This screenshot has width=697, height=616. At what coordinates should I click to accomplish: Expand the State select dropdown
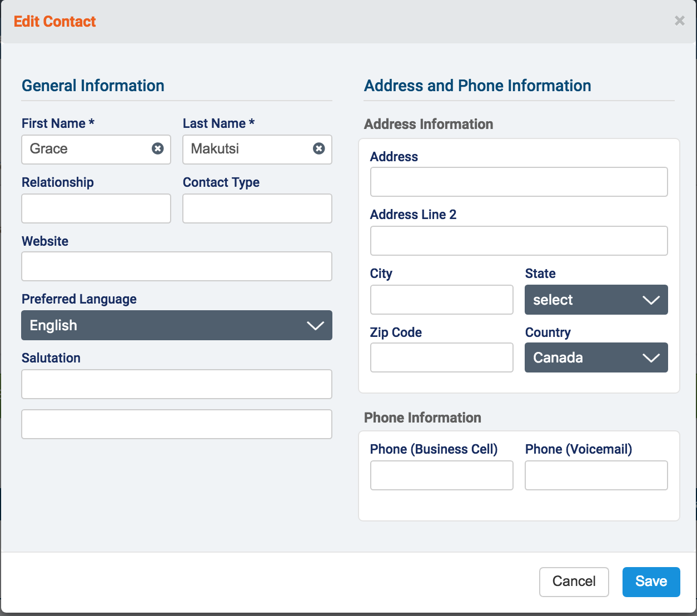(x=596, y=300)
